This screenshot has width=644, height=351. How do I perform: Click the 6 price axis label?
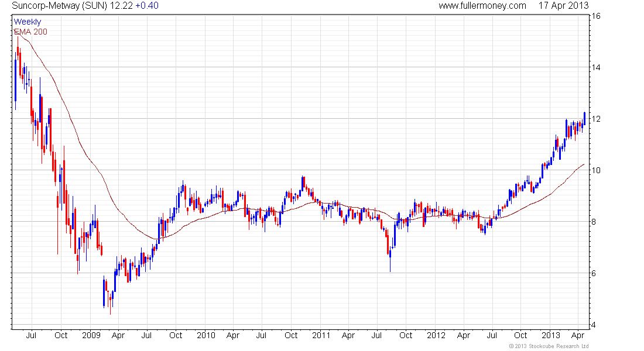(x=594, y=273)
